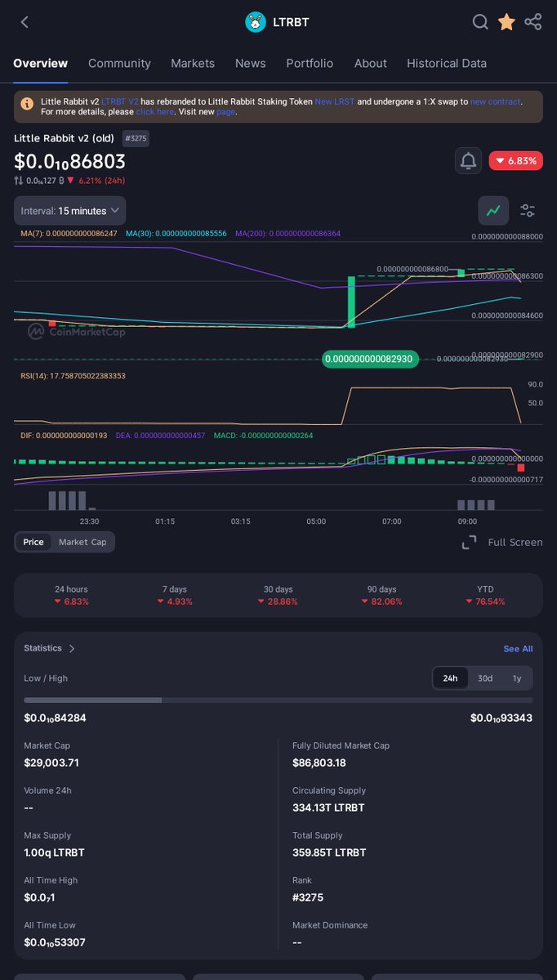
Task: Click the 'click here' details link
Action: (x=155, y=112)
